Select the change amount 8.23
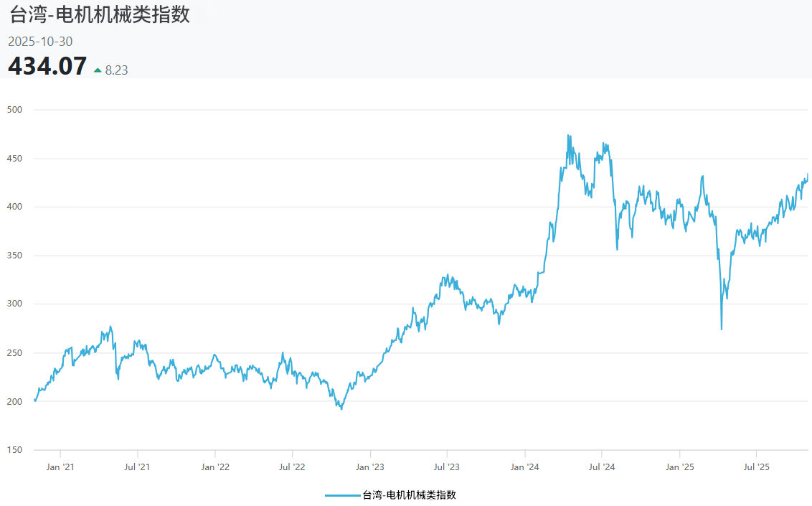The image size is (812, 506). tap(115, 70)
